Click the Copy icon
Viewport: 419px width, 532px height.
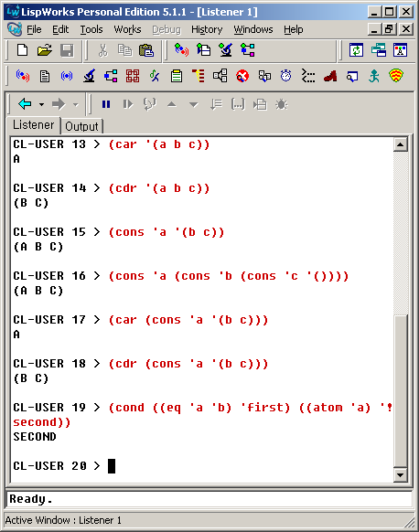pyautogui.click(x=124, y=50)
